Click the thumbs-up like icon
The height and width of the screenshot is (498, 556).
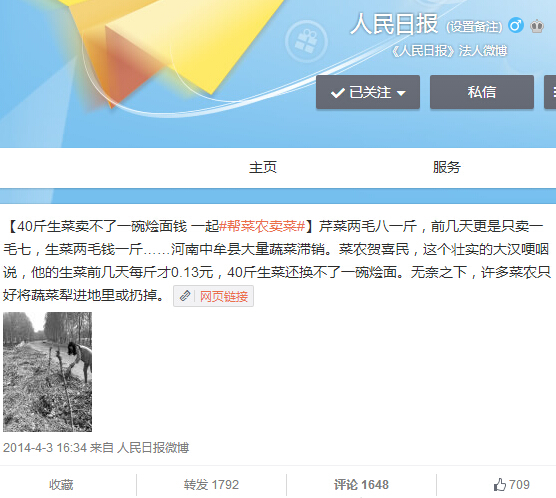point(500,485)
